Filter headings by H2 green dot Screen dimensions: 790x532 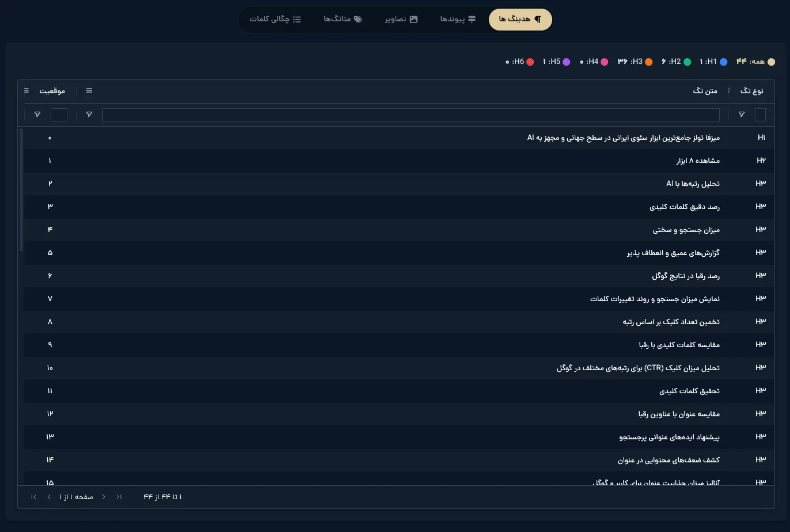(676, 62)
